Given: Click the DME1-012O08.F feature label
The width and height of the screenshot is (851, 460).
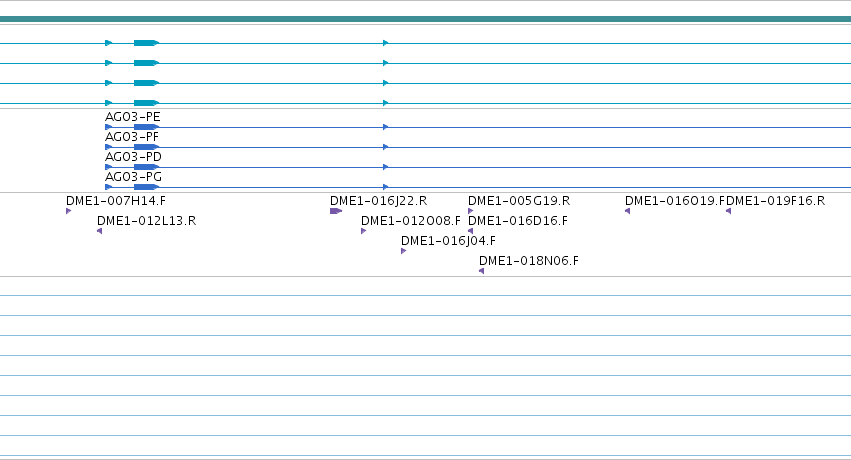Looking at the screenshot, I should (410, 221).
